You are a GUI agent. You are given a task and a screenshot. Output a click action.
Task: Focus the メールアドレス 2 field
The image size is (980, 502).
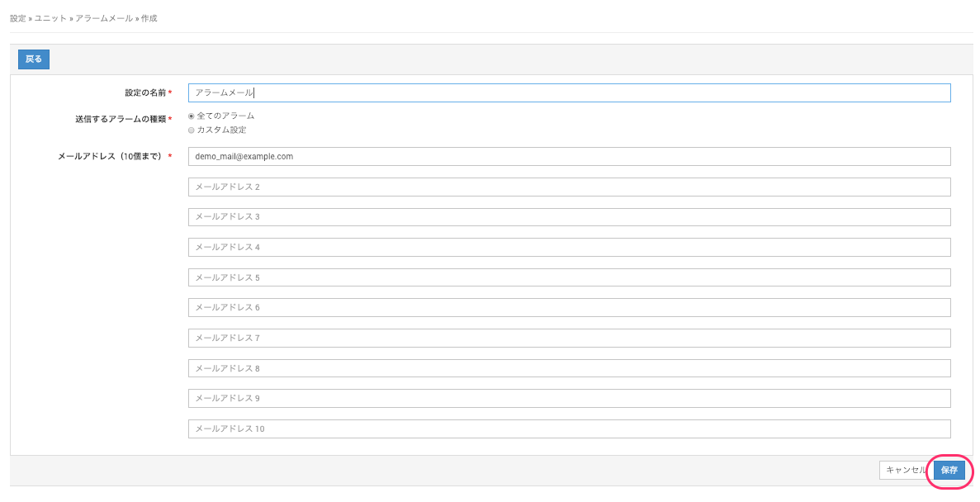pyautogui.click(x=569, y=187)
